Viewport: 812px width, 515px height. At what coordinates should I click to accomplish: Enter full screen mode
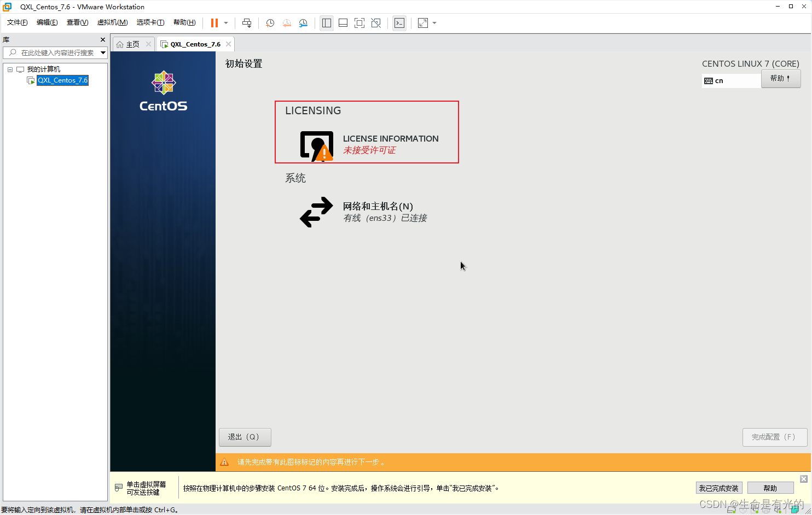(x=359, y=23)
